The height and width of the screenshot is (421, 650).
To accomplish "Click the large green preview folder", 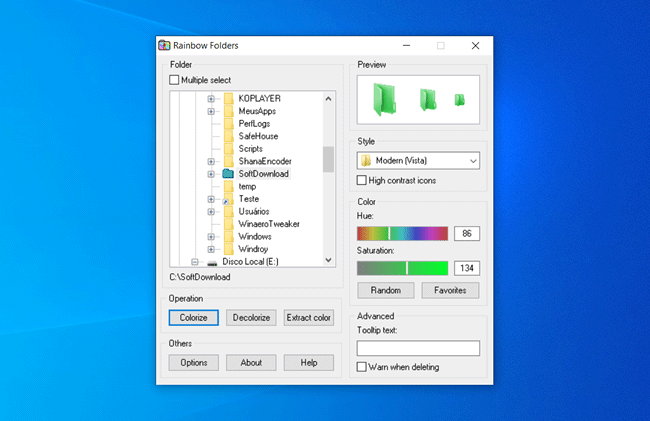I will 385,99.
